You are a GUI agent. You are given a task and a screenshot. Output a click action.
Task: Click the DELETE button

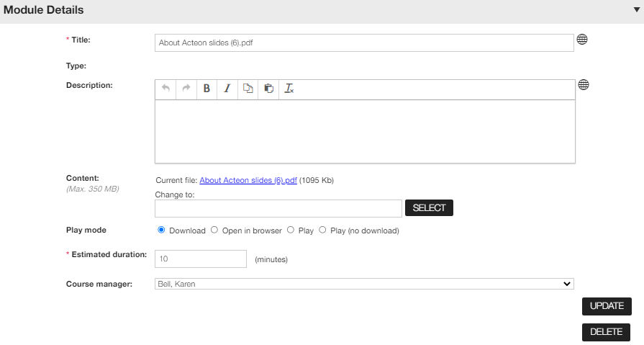pos(606,332)
